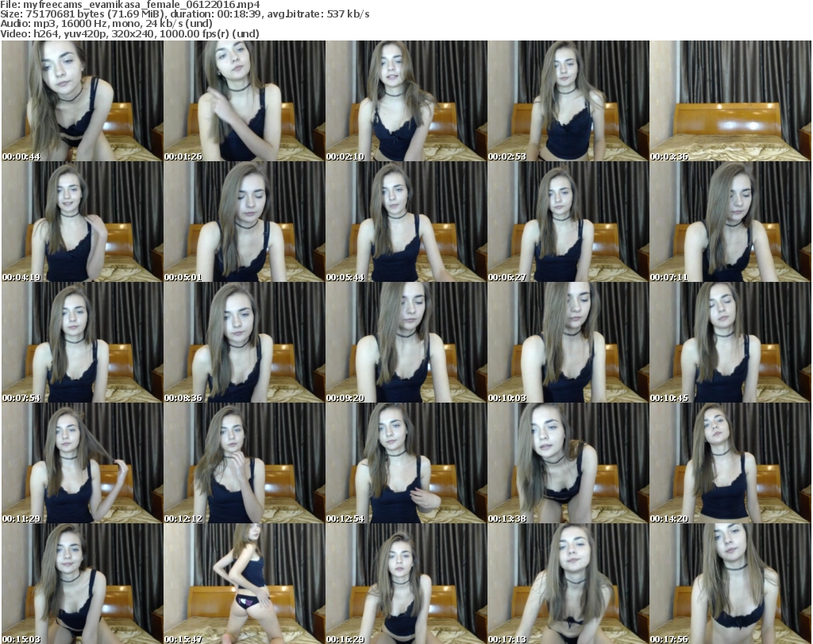Select the thumbnail stamped 00:17:13
Image resolution: width=813 pixels, height=644 pixels.
tap(568, 584)
